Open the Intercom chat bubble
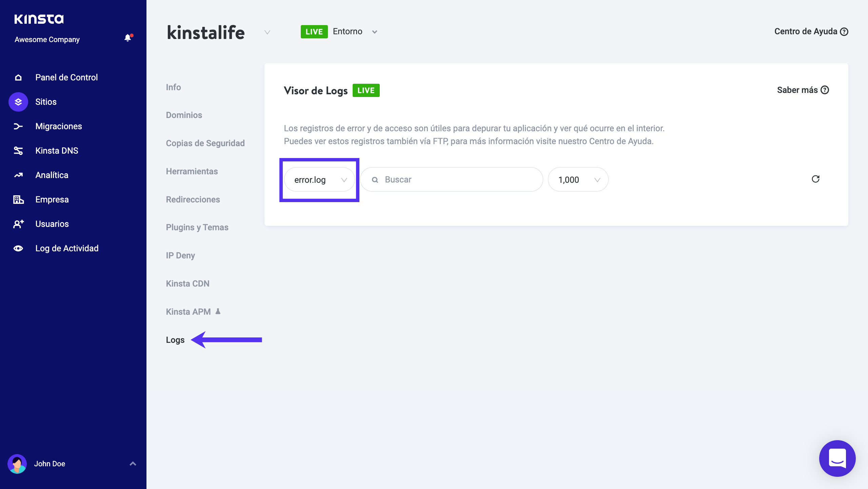 [837, 458]
